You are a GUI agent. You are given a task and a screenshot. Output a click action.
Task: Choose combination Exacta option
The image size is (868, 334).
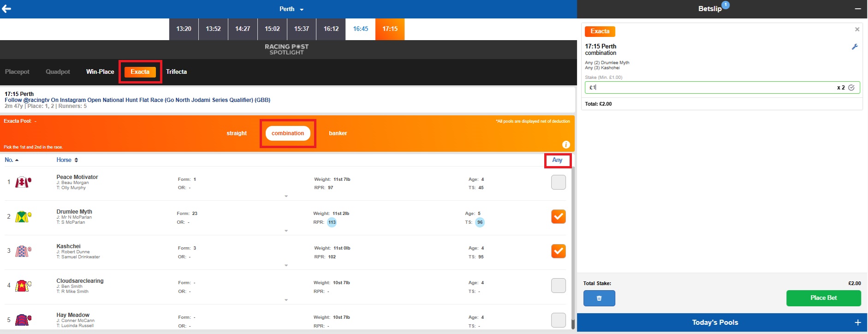(288, 133)
